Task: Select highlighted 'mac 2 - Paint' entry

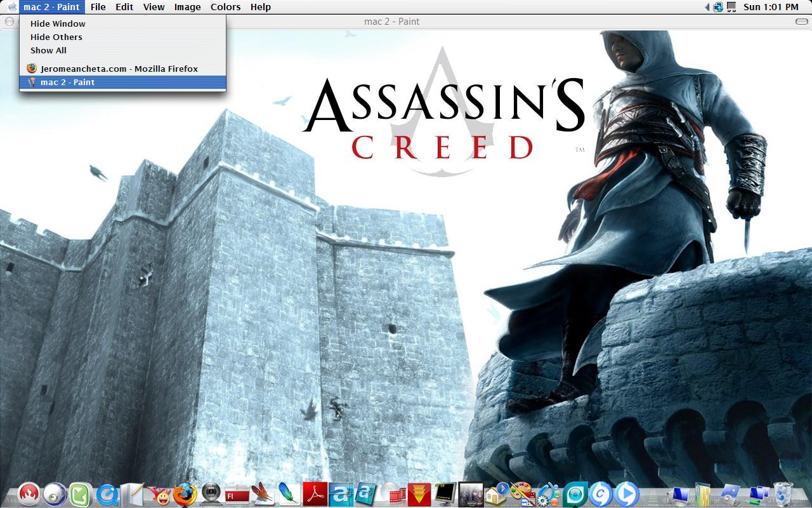Action: (x=122, y=82)
